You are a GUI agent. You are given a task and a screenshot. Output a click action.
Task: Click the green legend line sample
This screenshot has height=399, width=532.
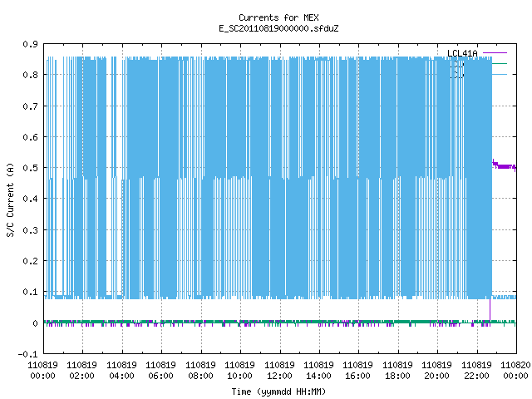coord(500,63)
